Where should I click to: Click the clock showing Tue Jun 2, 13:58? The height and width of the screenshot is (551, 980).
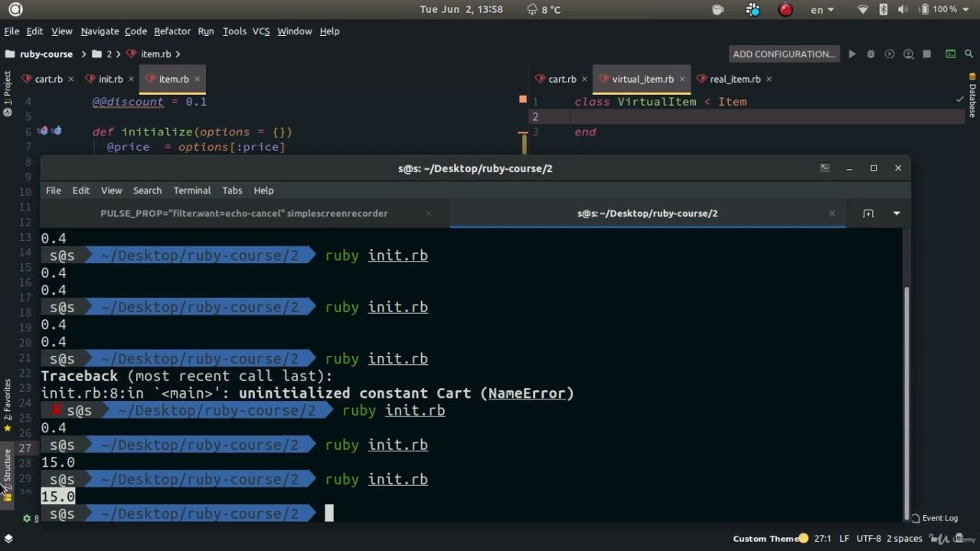point(461,10)
